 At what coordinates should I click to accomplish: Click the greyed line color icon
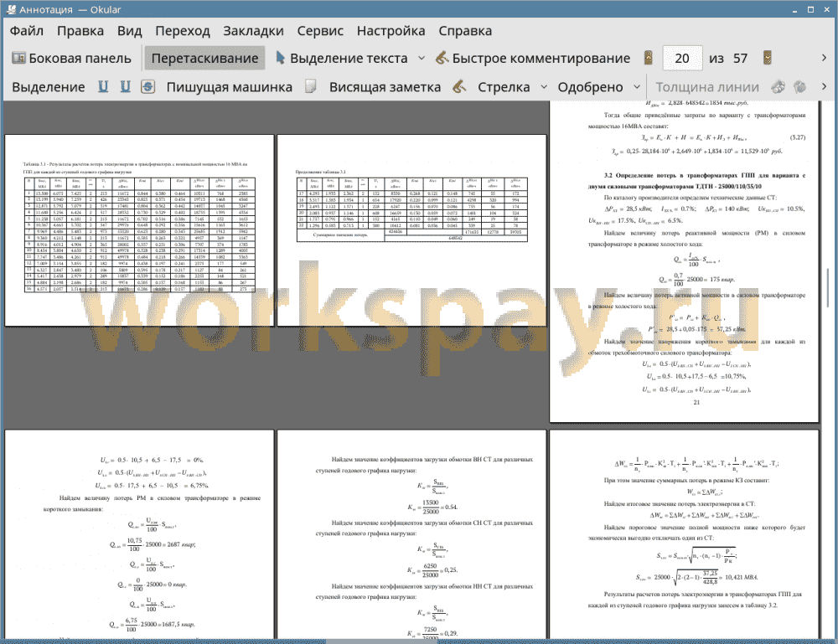click(x=779, y=86)
